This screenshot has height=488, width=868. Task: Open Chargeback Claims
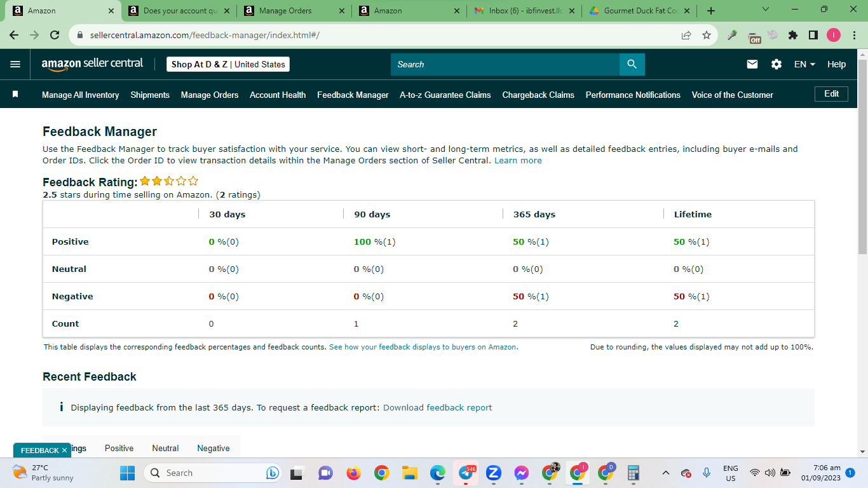coord(538,95)
